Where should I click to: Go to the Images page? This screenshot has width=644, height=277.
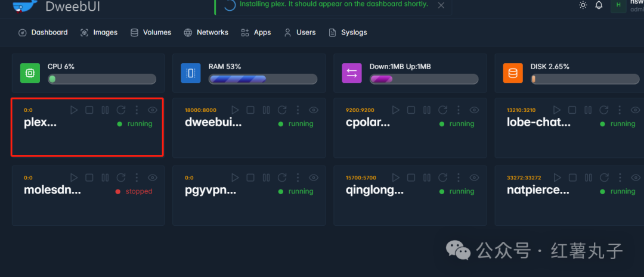[x=99, y=32]
